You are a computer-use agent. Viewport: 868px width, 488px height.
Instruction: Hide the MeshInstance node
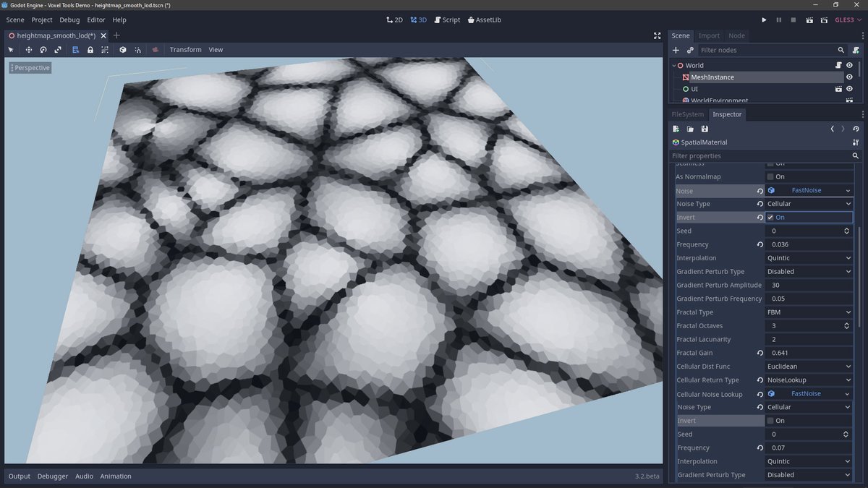point(849,77)
